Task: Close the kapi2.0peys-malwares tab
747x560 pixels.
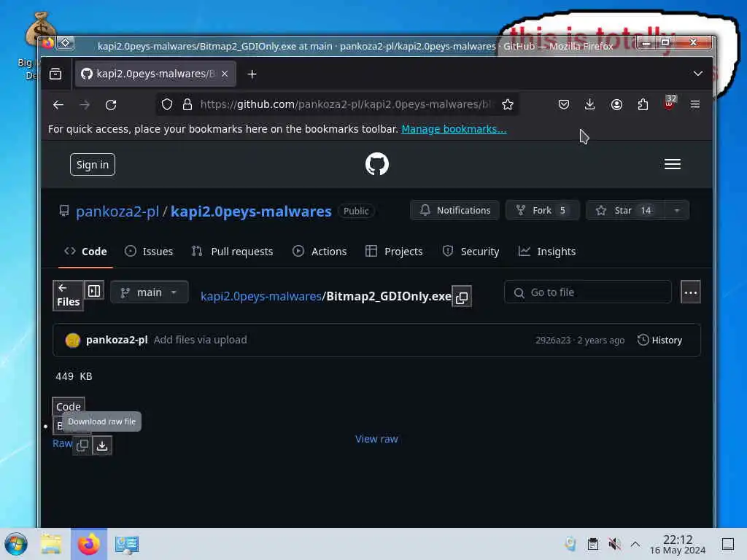Action: click(x=225, y=74)
